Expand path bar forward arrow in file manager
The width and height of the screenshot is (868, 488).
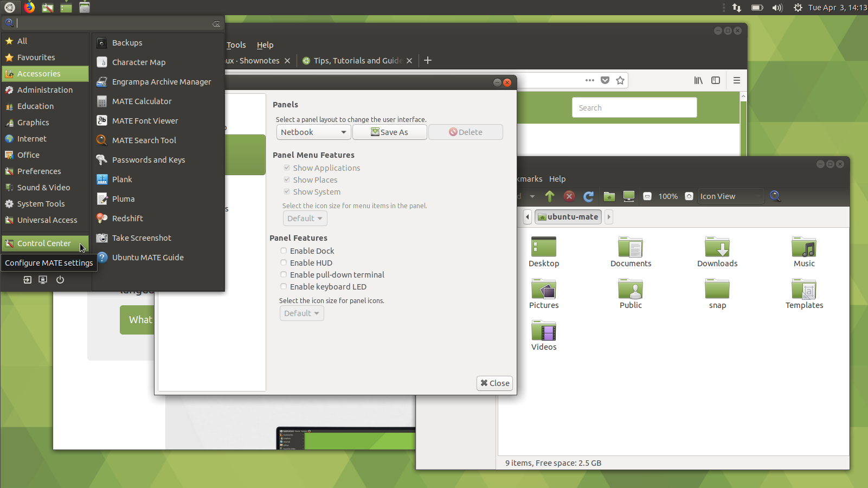pyautogui.click(x=609, y=217)
